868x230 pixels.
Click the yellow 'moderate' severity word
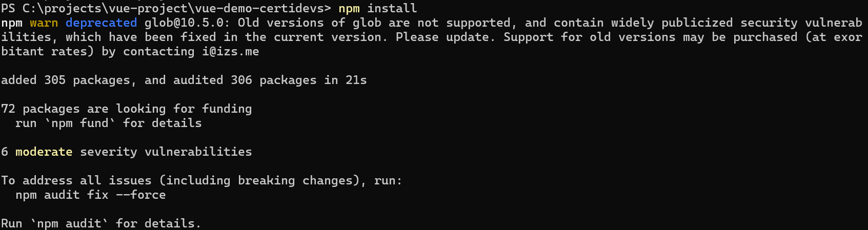[44, 152]
